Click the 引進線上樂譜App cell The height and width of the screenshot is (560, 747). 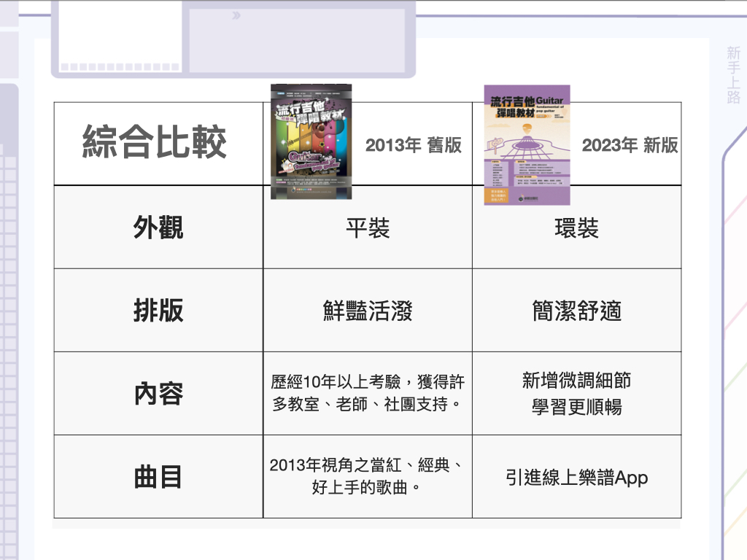click(576, 478)
